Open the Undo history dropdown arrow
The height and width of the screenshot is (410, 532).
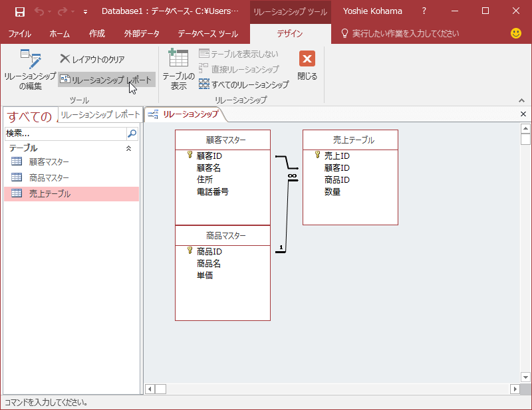pos(49,12)
